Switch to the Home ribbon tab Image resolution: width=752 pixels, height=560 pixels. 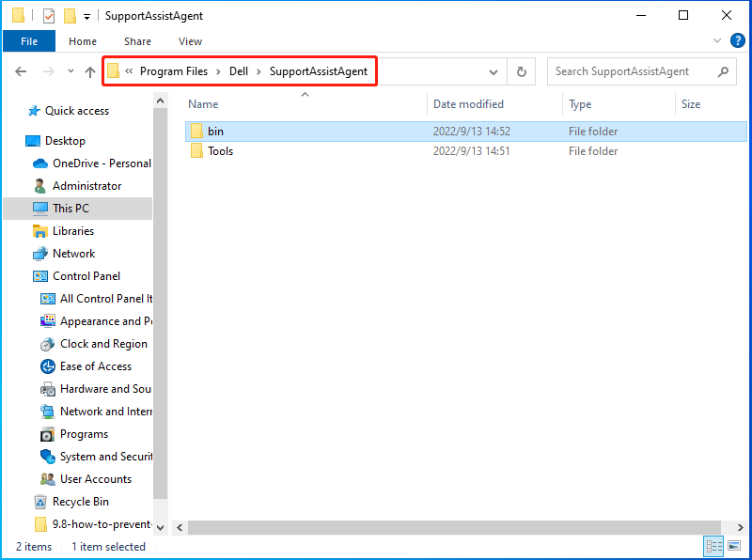point(83,41)
